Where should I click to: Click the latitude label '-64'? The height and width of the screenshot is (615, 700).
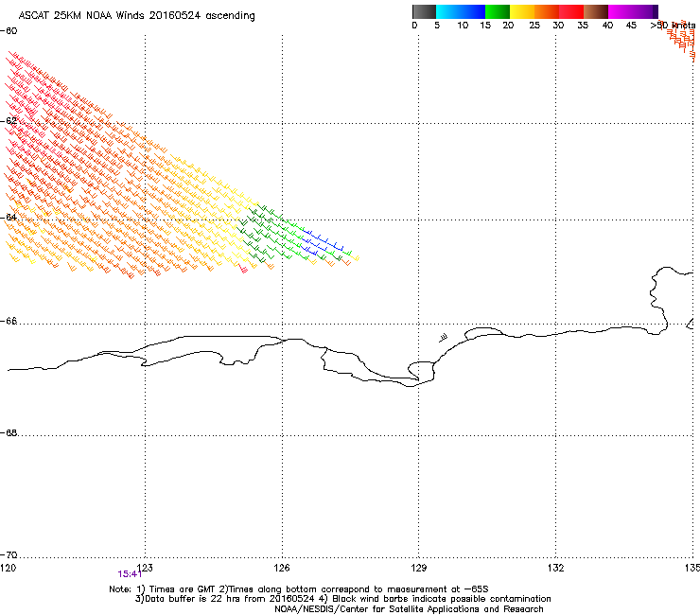tap(9, 218)
